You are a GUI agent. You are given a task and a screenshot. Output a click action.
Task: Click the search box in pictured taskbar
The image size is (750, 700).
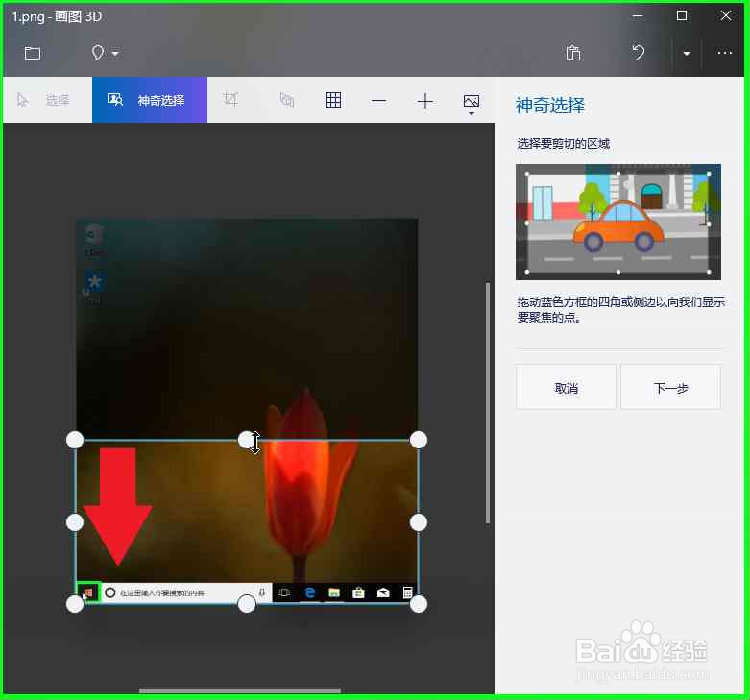pos(186,592)
